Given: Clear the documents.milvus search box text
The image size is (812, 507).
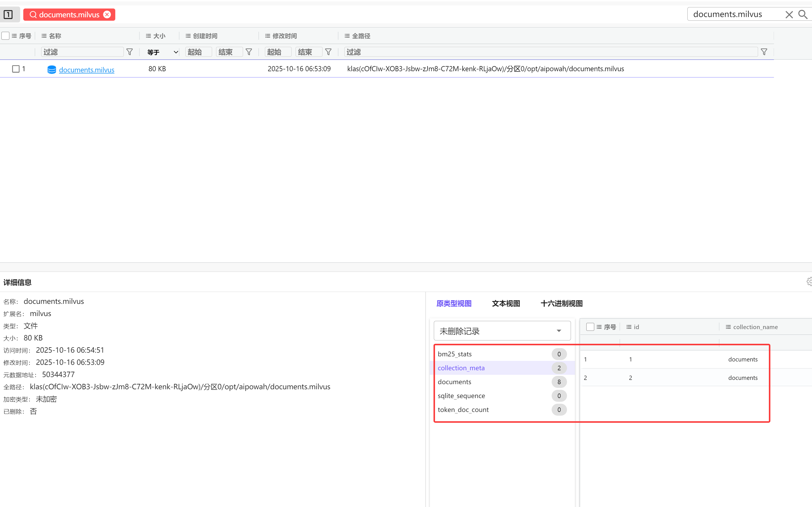Looking at the screenshot, I should 789,14.
